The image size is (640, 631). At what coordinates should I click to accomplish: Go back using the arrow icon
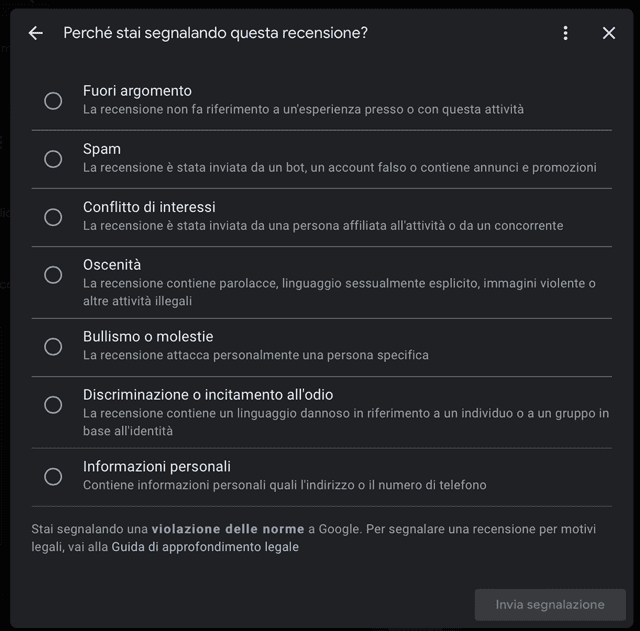(x=36, y=33)
